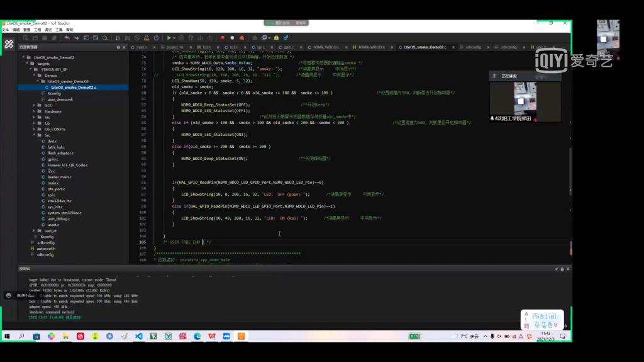This screenshot has width=644, height=362.
Task: Select LiteOS_smoke_Demo02.c in the file tree
Action: [73, 88]
